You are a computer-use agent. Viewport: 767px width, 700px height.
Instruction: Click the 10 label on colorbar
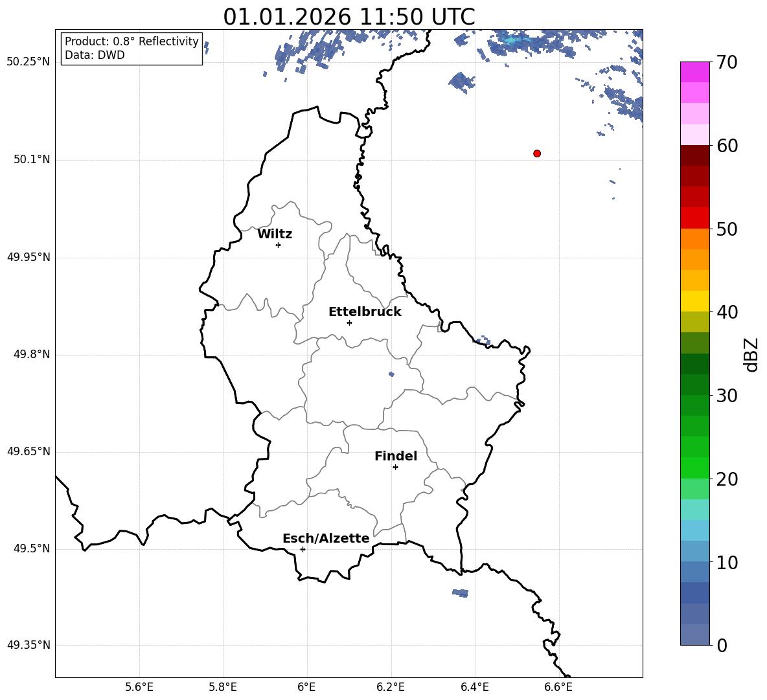[x=727, y=562]
